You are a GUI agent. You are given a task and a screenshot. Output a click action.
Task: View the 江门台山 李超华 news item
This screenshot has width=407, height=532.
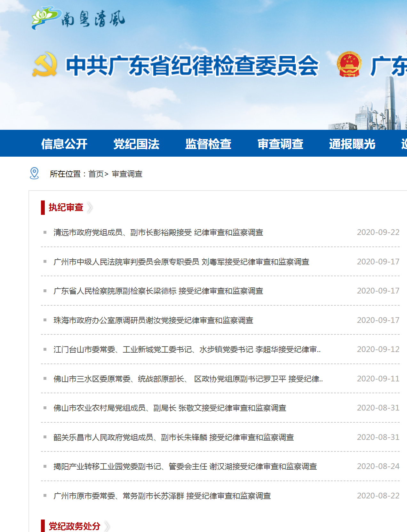pos(187,349)
